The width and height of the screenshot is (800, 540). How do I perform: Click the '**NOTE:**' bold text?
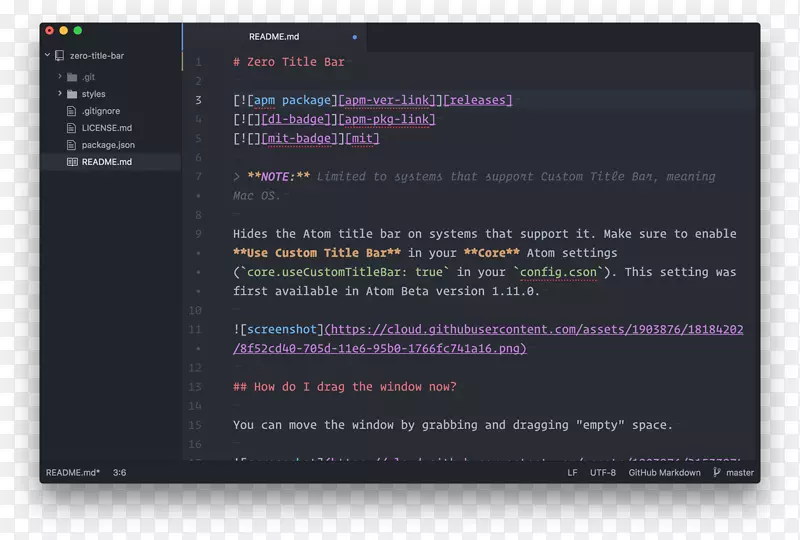279,177
